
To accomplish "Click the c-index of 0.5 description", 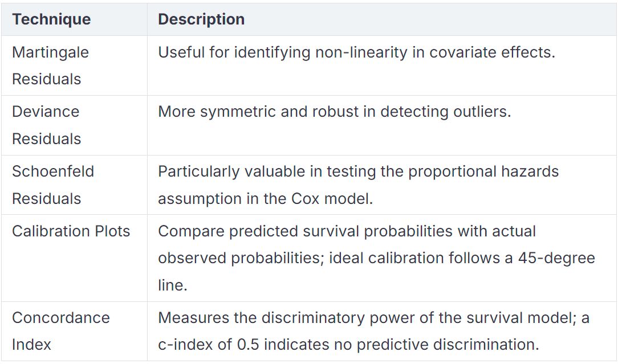I will click(373, 332).
